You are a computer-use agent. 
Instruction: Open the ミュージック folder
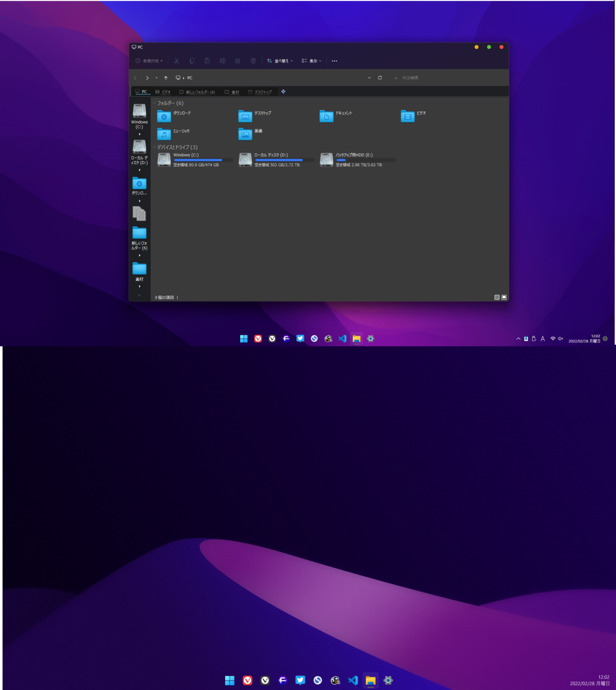(x=173, y=134)
